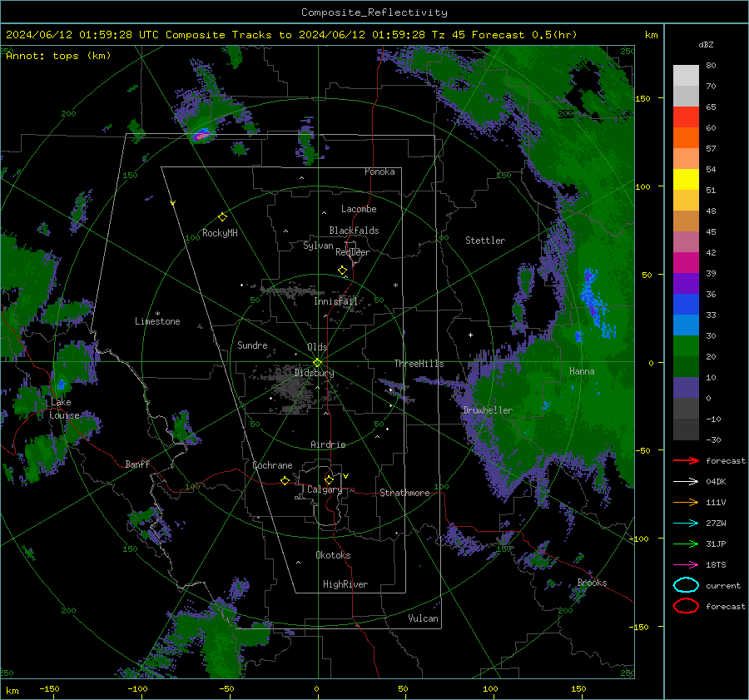
Task: Click the magenta 42 dBZ color swatch
Action: click(686, 262)
